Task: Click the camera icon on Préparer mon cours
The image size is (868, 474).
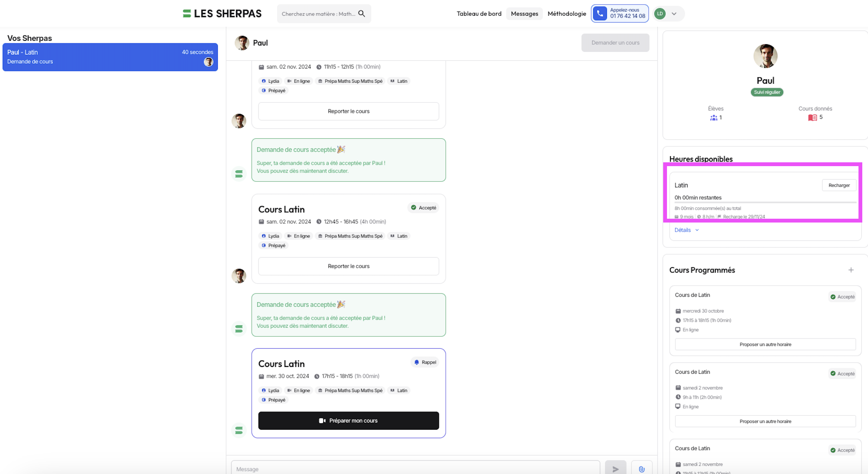Action: 322,420
